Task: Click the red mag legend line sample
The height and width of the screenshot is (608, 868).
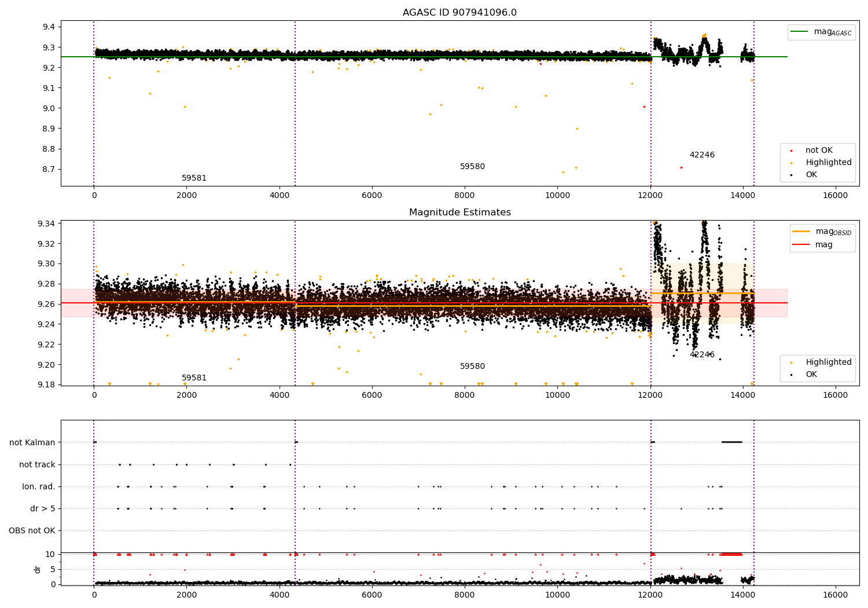Action: click(x=801, y=245)
